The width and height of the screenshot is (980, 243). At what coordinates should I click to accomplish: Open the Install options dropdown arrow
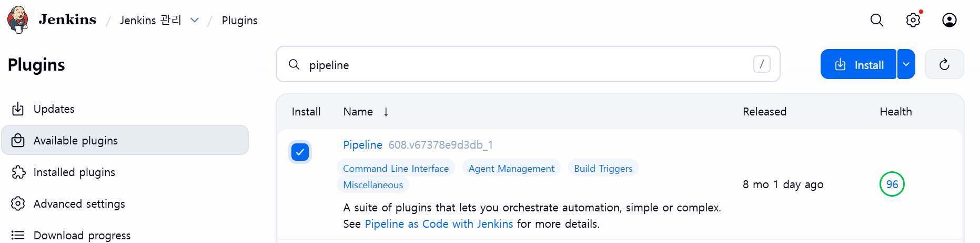pos(906,64)
